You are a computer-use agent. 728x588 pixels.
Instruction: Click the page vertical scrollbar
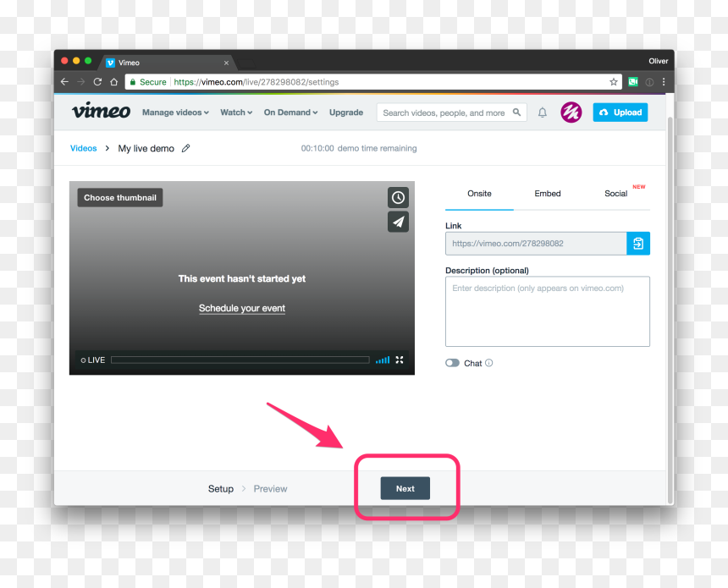670,310
